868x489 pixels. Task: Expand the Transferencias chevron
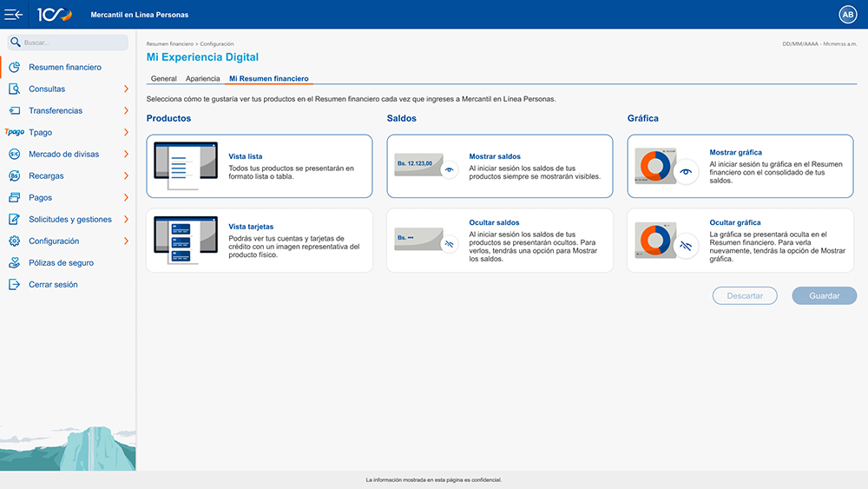click(x=126, y=110)
